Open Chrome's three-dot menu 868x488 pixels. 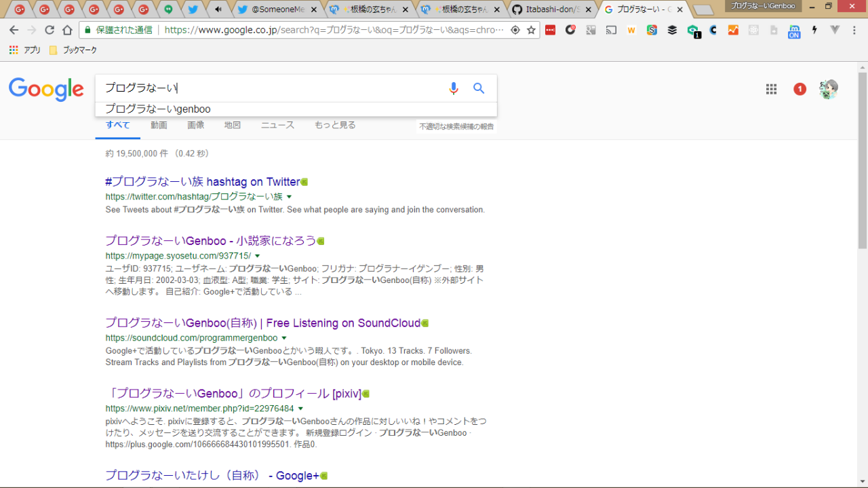pyautogui.click(x=854, y=30)
